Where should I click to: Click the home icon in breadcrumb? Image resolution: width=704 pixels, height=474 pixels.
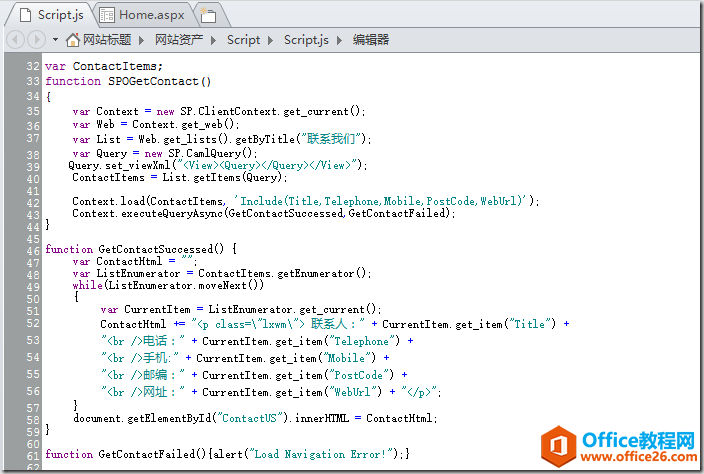tap(72, 40)
